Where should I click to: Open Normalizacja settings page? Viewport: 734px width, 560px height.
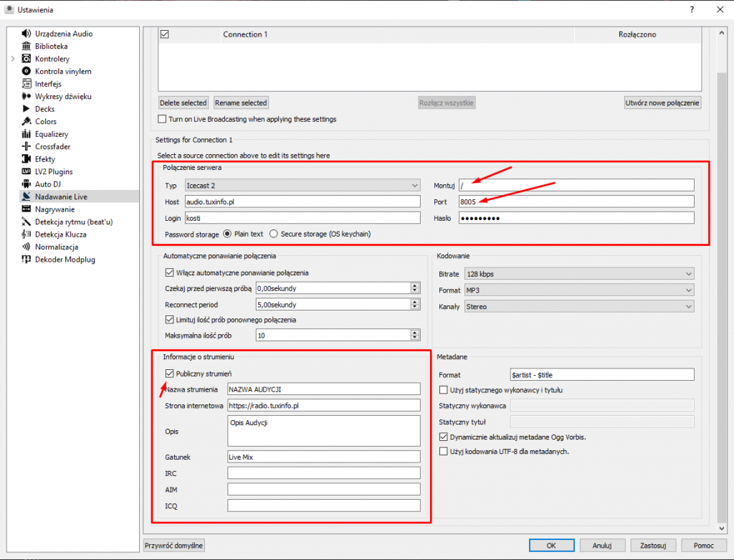tap(57, 247)
